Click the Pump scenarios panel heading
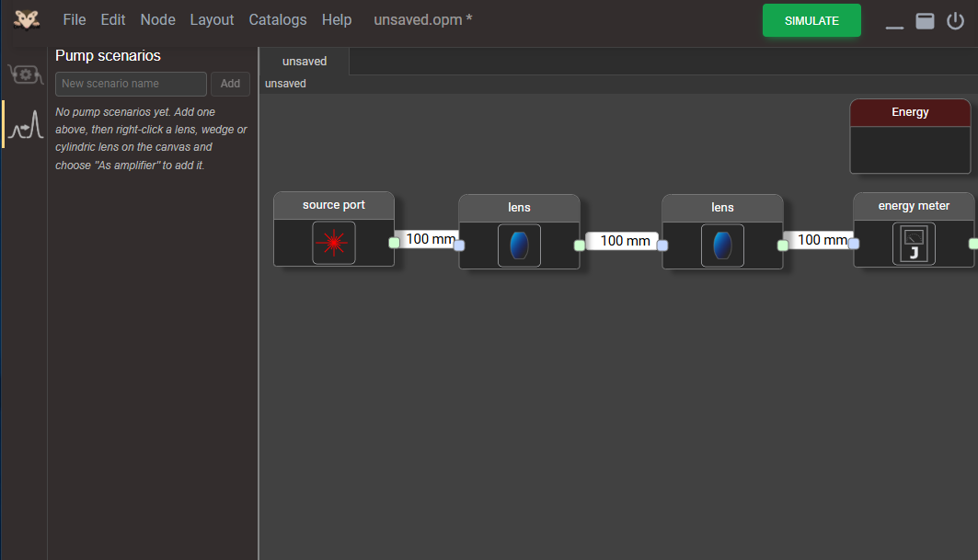Screen dimensions: 978x560 click(108, 55)
